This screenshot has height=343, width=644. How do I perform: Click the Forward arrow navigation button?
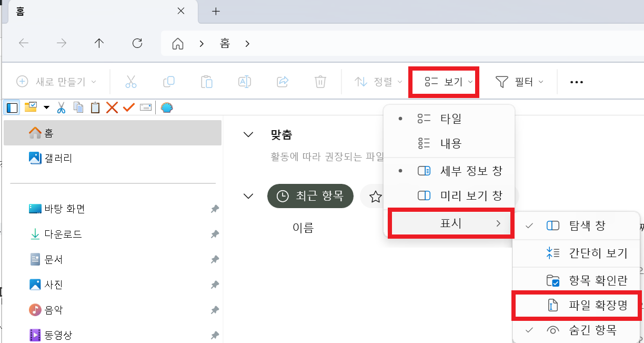click(62, 43)
